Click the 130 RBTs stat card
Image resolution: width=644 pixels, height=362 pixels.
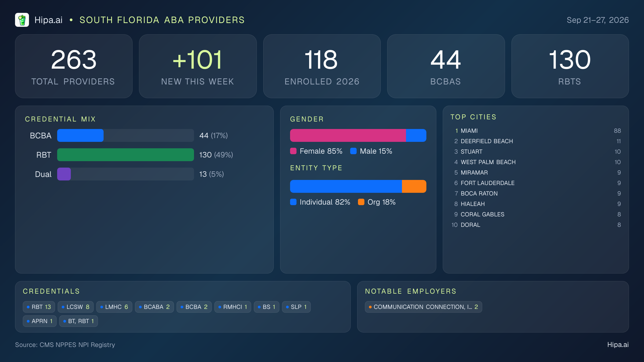point(570,66)
